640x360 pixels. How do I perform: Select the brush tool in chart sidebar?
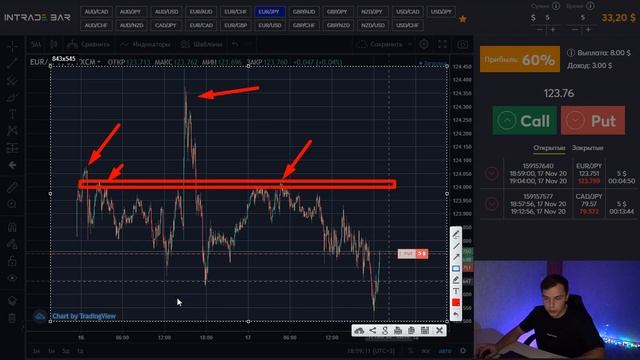point(12,97)
